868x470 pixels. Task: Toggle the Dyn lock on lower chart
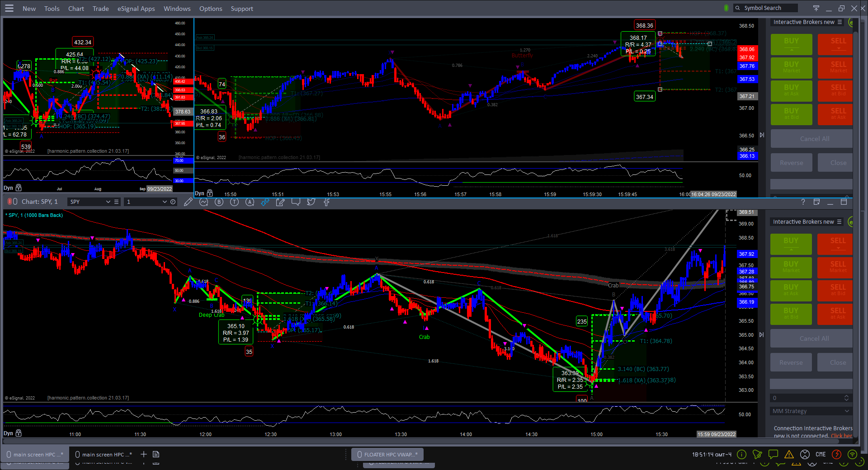(x=19, y=433)
